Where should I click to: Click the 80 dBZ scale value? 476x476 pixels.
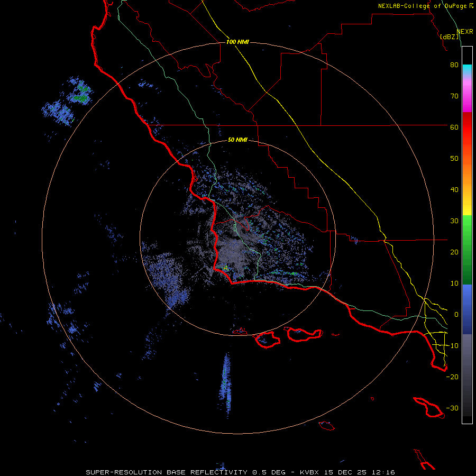tap(454, 65)
